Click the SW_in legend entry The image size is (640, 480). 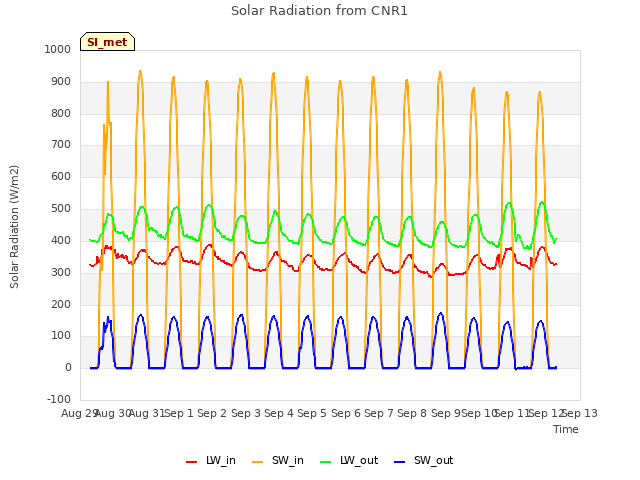coord(278,460)
